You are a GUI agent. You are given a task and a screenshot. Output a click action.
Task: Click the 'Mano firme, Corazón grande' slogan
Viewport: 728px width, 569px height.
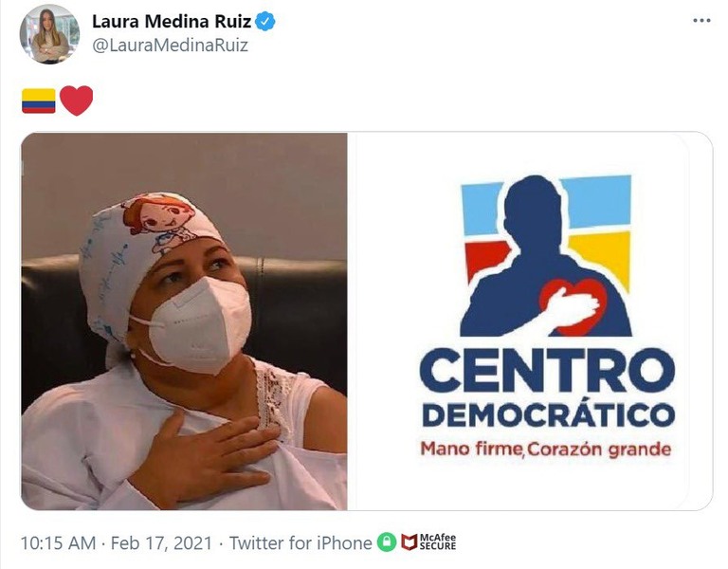546,450
